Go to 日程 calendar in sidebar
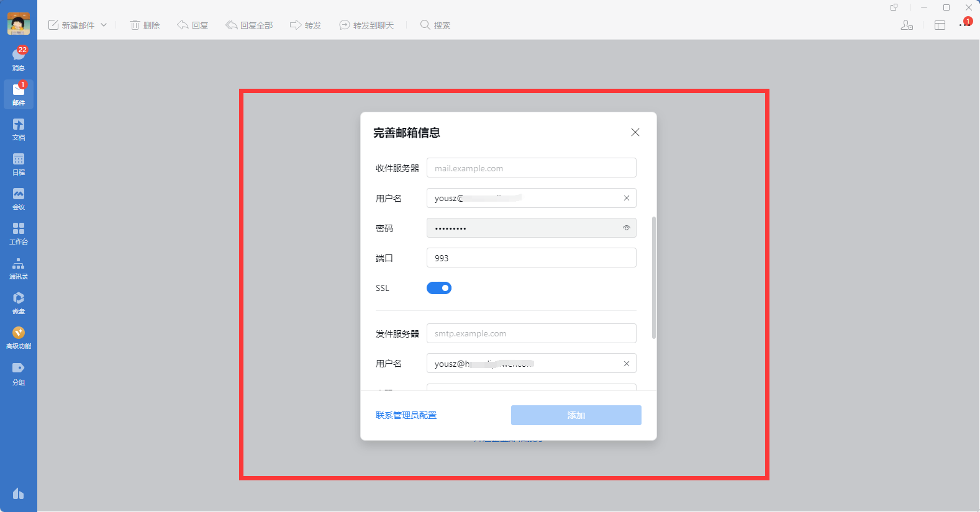Viewport: 980px width, 512px height. (x=19, y=163)
